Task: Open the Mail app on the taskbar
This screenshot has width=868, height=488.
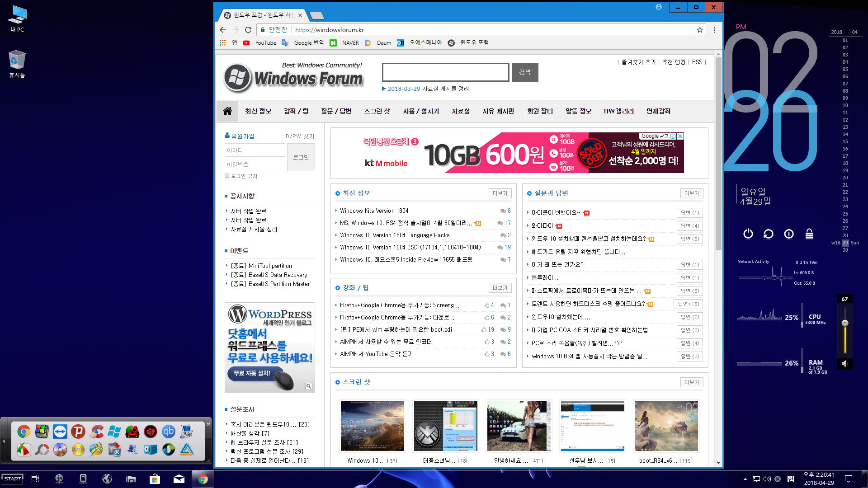Action: pyautogui.click(x=179, y=479)
